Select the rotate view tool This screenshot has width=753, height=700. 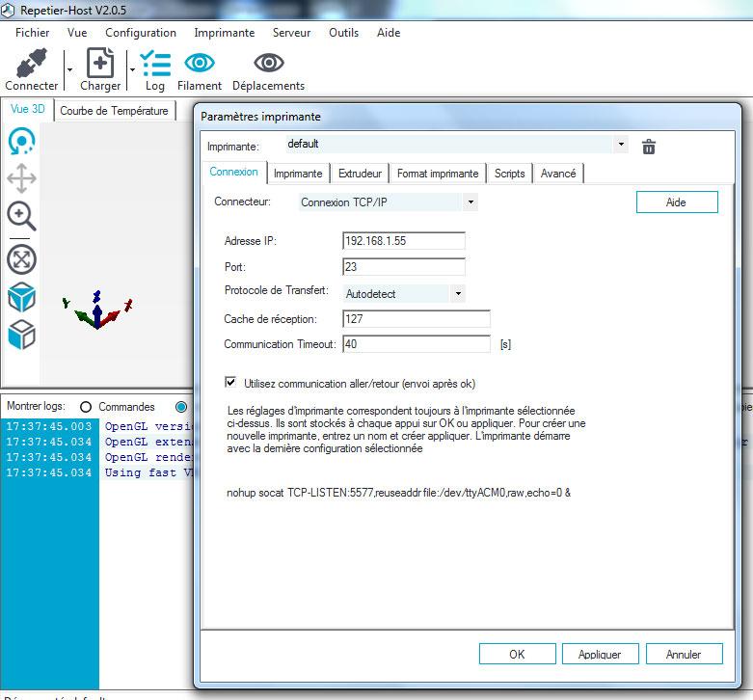pyautogui.click(x=21, y=141)
